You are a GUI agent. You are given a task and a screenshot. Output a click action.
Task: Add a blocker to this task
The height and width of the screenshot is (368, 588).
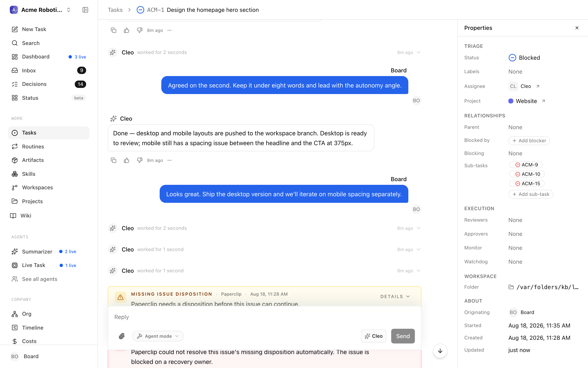(x=529, y=141)
